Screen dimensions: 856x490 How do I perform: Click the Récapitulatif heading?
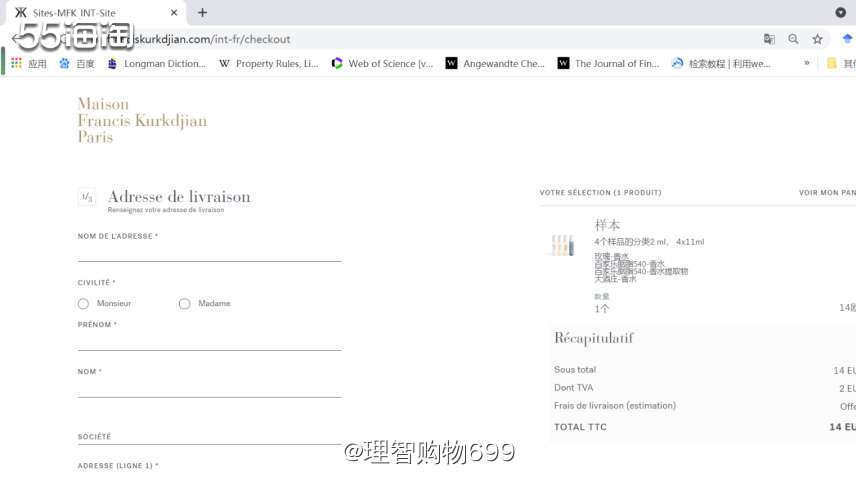593,338
